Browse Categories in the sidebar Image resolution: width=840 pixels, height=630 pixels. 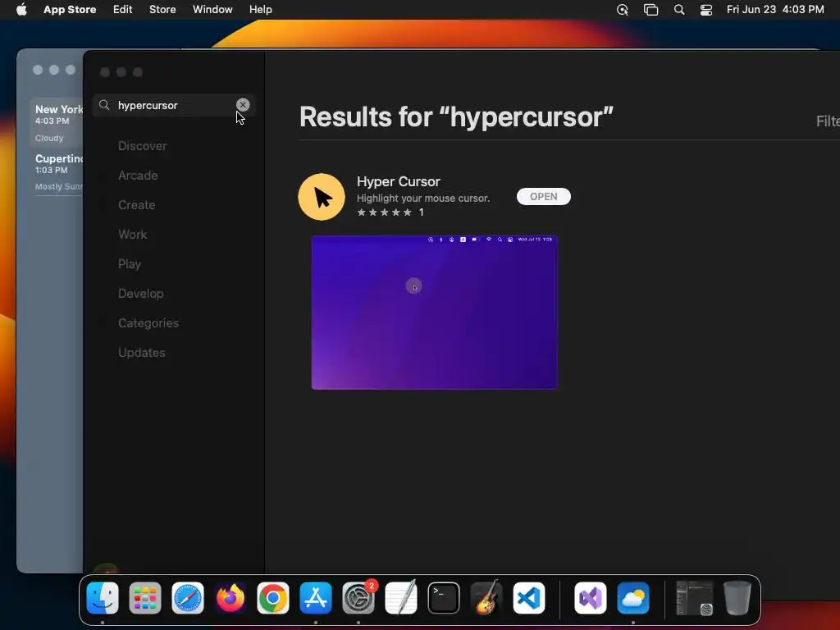(x=148, y=323)
